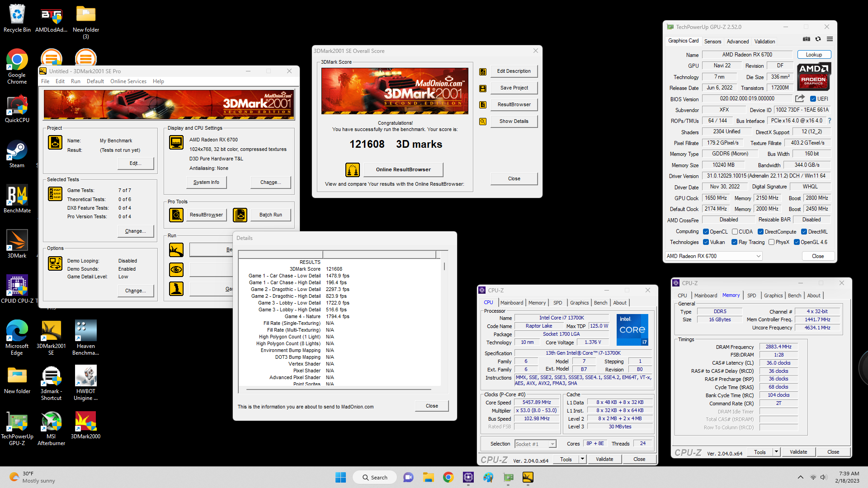Click the Online ResultBrowser podium icon
Screen dimensions: 868x488
pyautogui.click(x=352, y=169)
